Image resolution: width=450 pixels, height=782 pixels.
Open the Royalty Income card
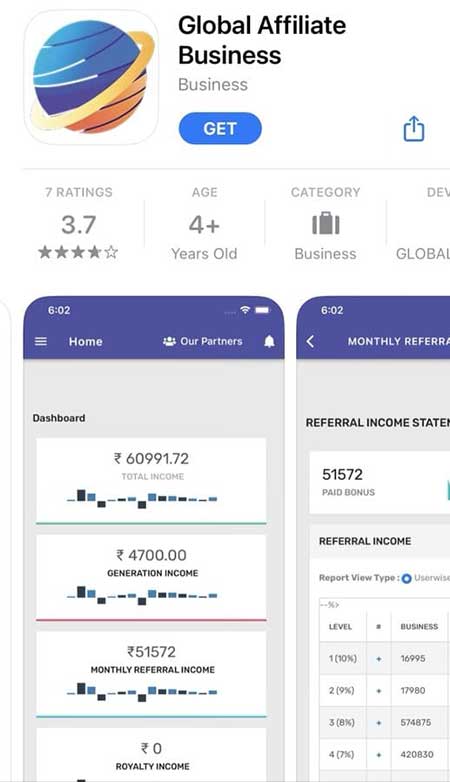click(151, 755)
